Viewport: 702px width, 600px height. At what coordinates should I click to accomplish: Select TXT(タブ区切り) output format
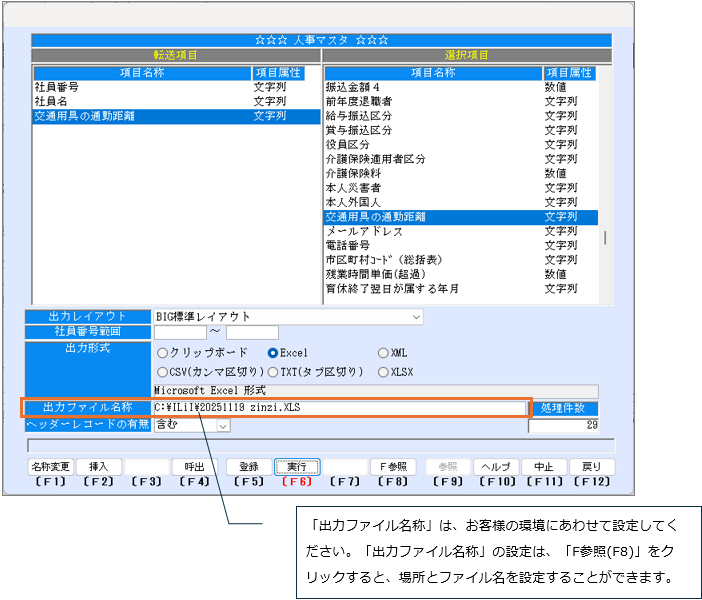(x=272, y=372)
